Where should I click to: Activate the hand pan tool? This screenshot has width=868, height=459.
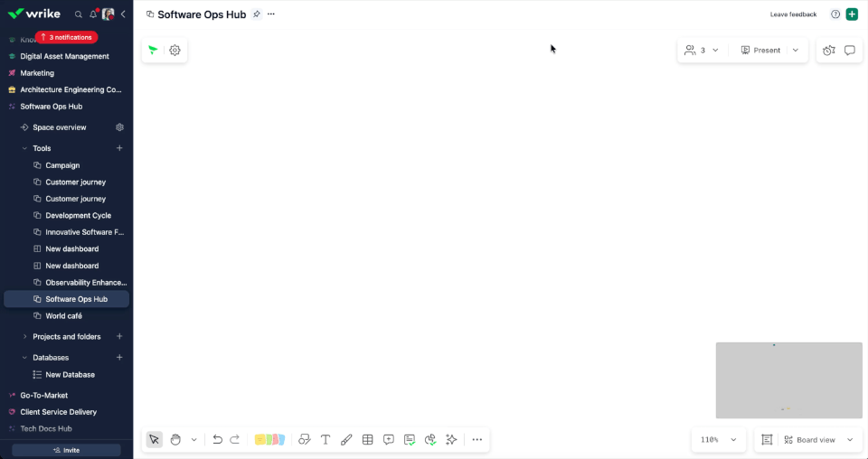tap(175, 440)
